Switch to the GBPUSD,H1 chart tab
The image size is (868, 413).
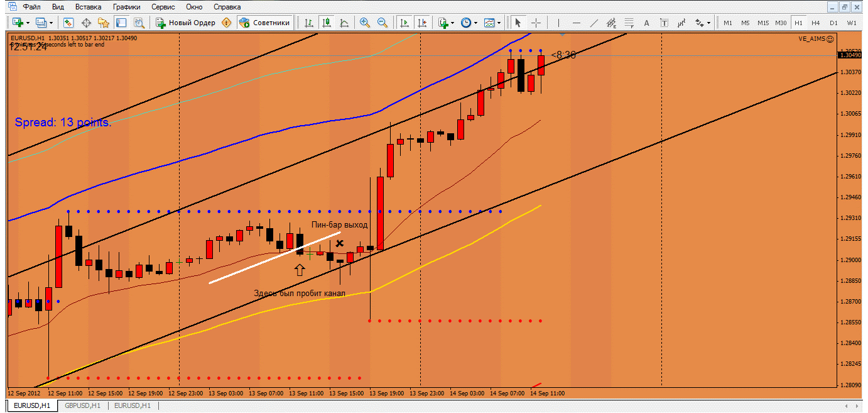82,406
